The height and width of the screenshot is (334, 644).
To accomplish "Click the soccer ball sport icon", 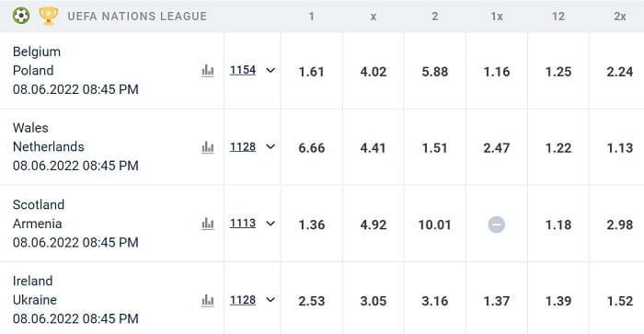I will tap(21, 16).
